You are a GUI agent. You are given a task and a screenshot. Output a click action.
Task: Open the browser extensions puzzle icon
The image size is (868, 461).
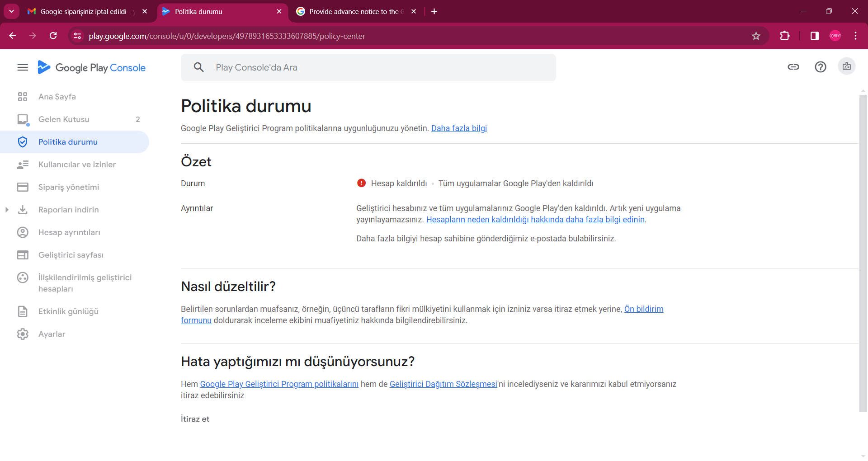pyautogui.click(x=785, y=36)
